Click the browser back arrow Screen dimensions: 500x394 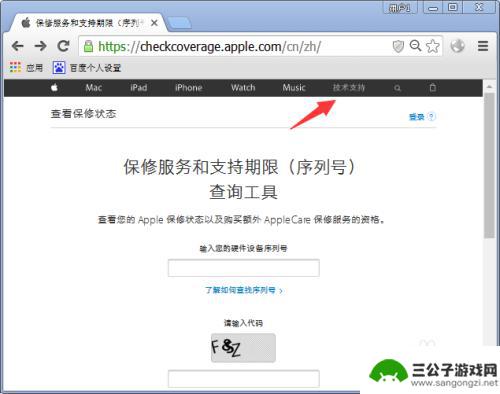[18, 46]
